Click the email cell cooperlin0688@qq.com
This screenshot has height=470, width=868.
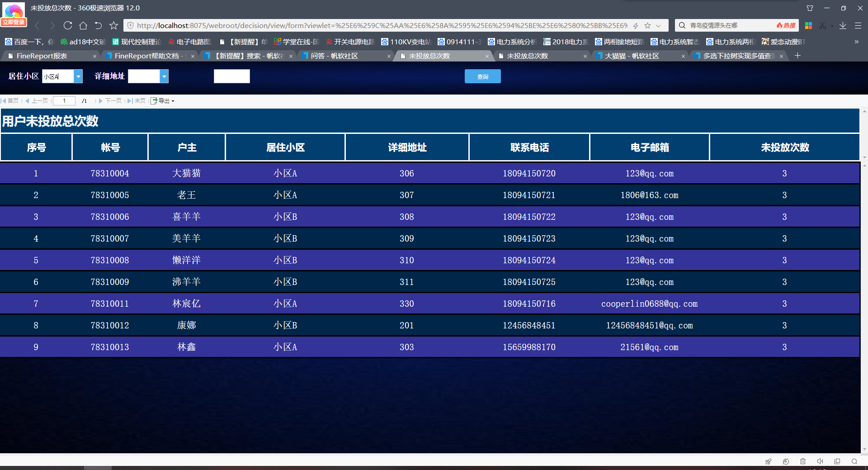point(649,304)
